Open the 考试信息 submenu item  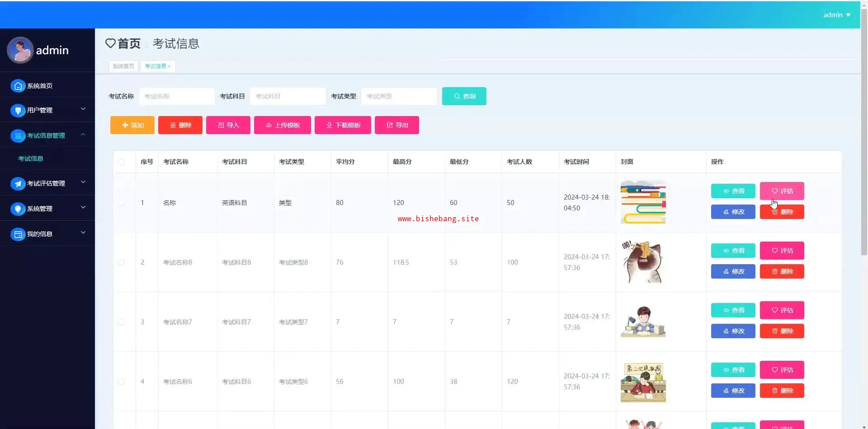point(31,159)
